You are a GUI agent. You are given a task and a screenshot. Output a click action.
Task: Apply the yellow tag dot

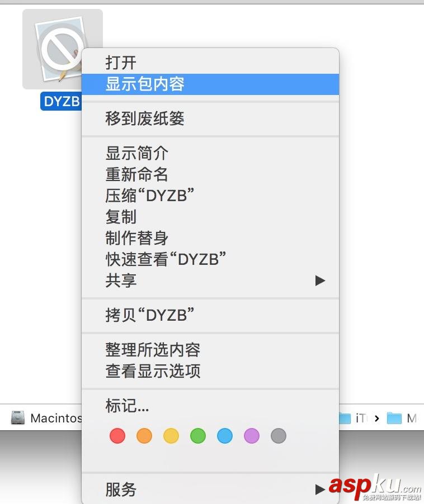coord(171,435)
